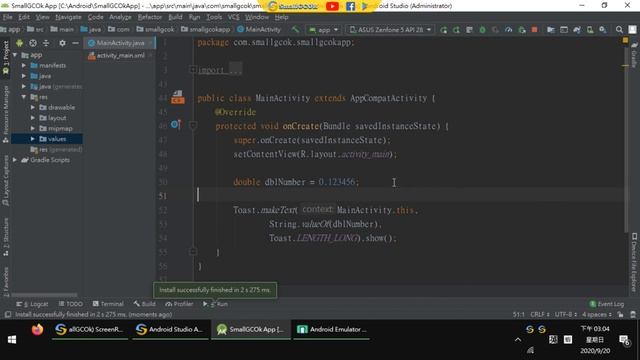Click the green Debug bug icon in toolbar

482,30
